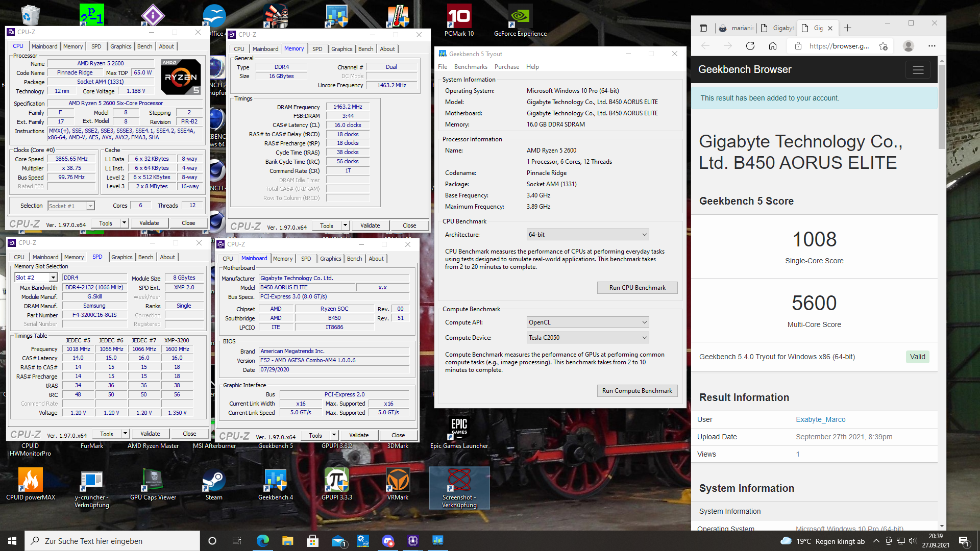
Task: Launch Steam from the desktop
Action: coord(214,485)
